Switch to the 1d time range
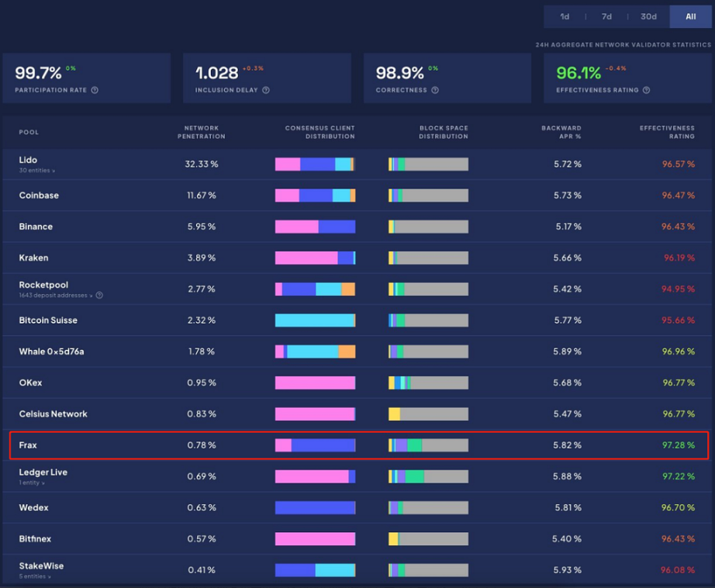 tap(565, 16)
